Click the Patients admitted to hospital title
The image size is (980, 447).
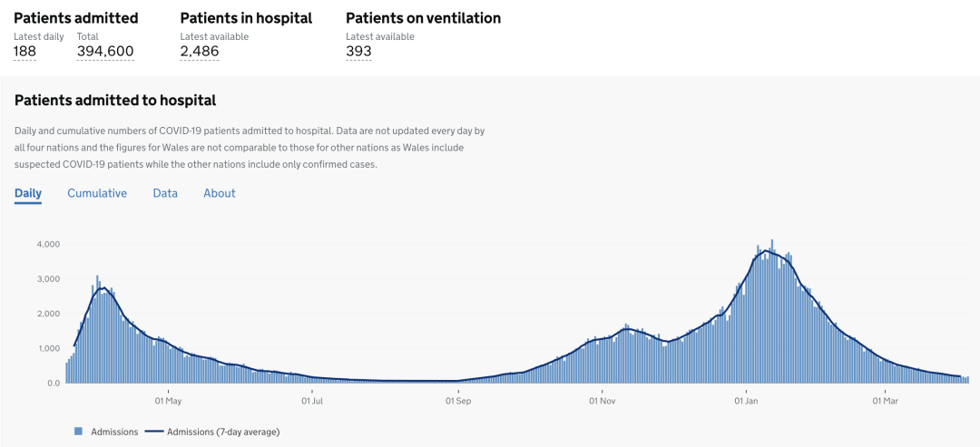[x=115, y=100]
